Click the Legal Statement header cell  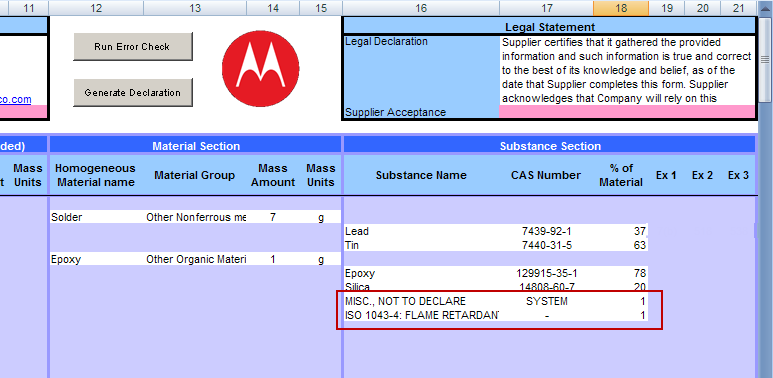[x=549, y=27]
